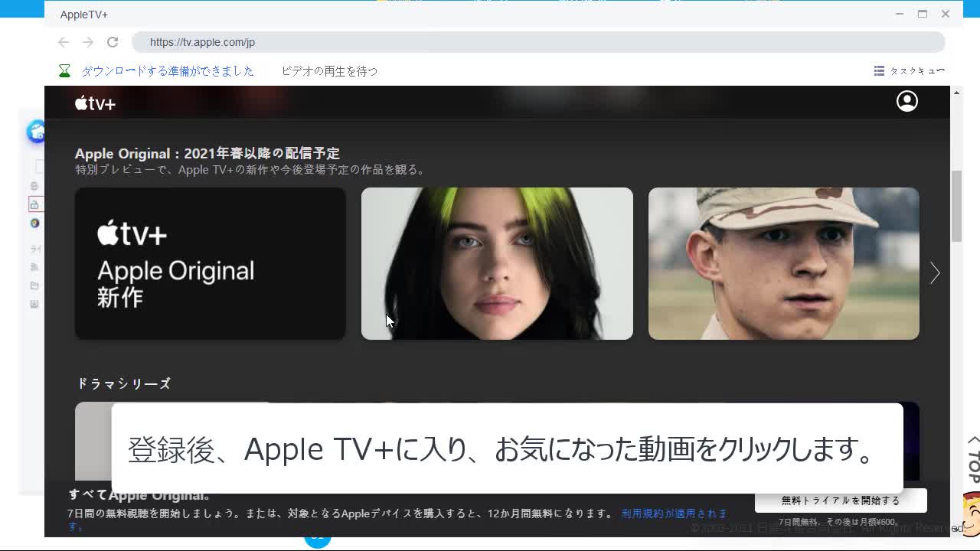
Task: Reload the page with the refresh icon
Action: point(113,42)
